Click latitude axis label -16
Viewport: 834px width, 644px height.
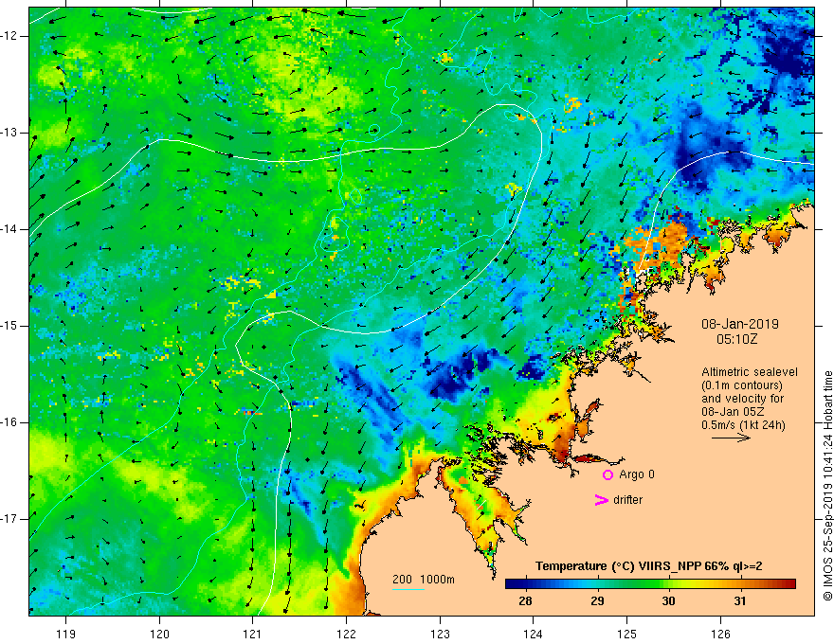[10, 422]
